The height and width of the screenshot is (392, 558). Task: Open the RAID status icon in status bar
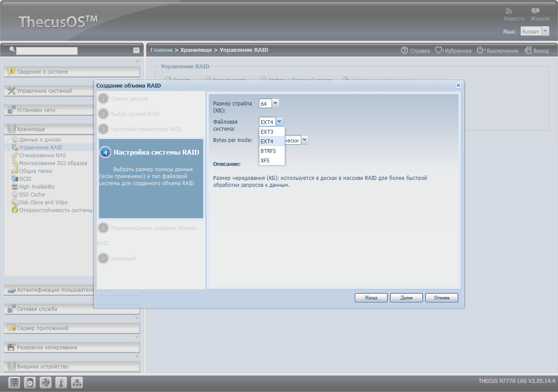click(x=14, y=383)
